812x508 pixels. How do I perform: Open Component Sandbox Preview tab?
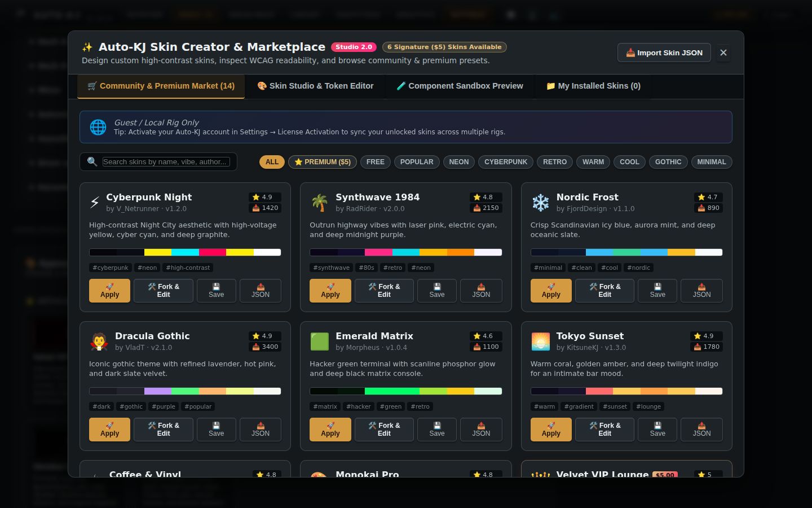click(x=460, y=86)
